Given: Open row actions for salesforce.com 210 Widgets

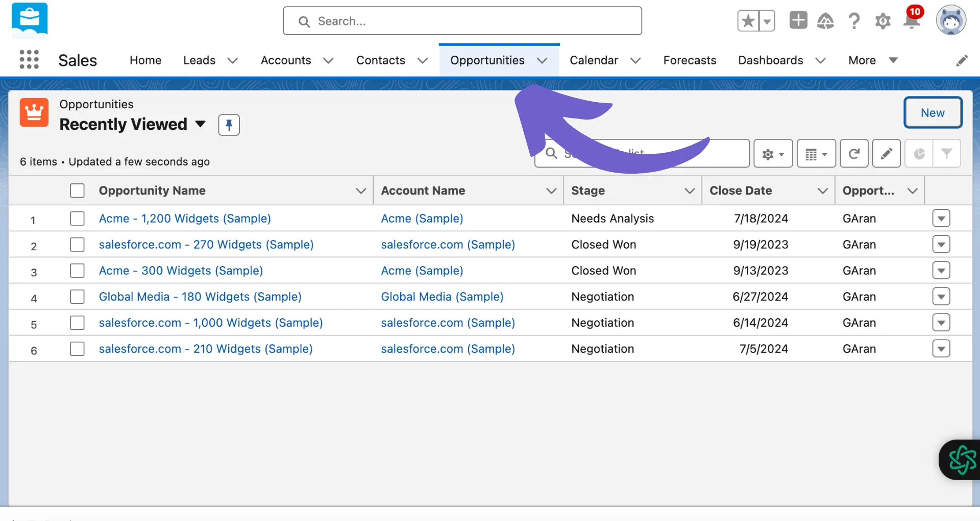Looking at the screenshot, I should click(941, 349).
